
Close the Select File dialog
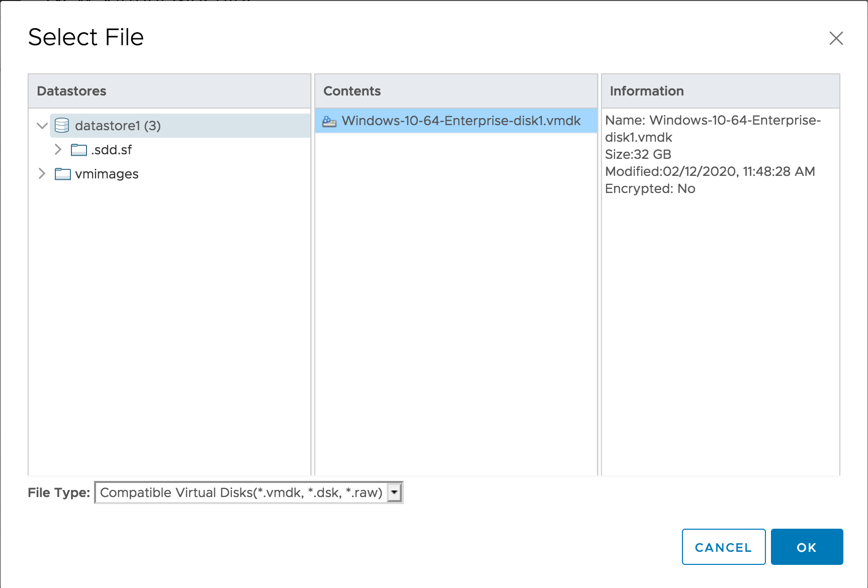click(x=836, y=38)
